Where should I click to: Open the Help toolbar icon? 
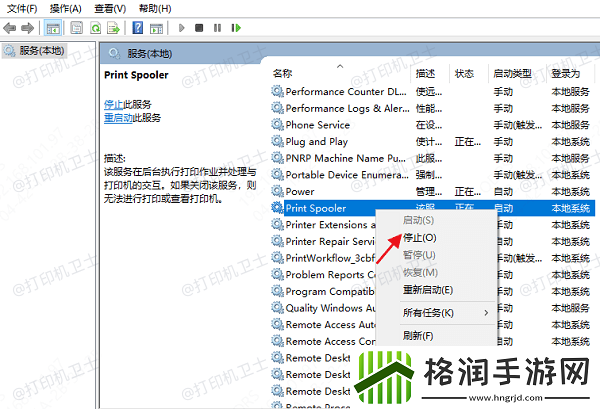(137, 28)
